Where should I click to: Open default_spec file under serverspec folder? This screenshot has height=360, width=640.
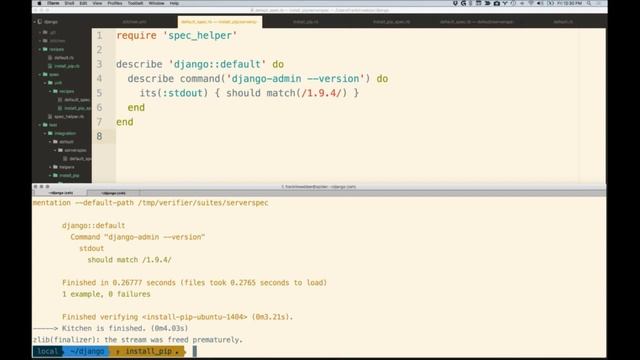pos(80,159)
